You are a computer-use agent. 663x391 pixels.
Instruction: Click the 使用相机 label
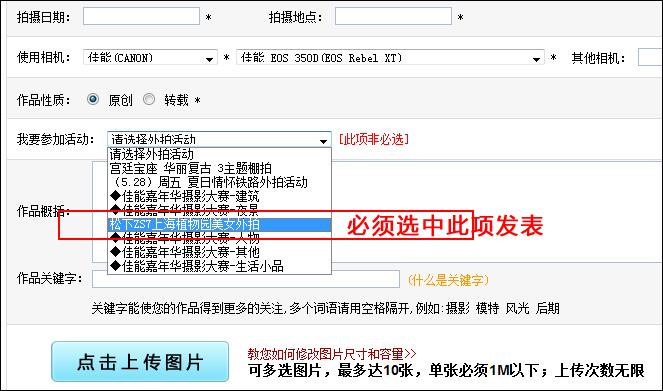click(44, 57)
